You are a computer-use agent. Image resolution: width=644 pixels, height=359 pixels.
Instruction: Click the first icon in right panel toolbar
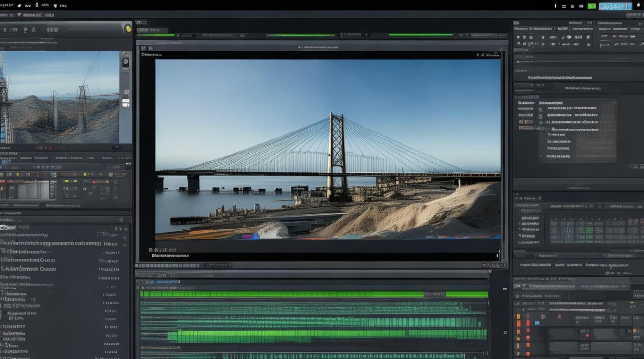(518, 37)
